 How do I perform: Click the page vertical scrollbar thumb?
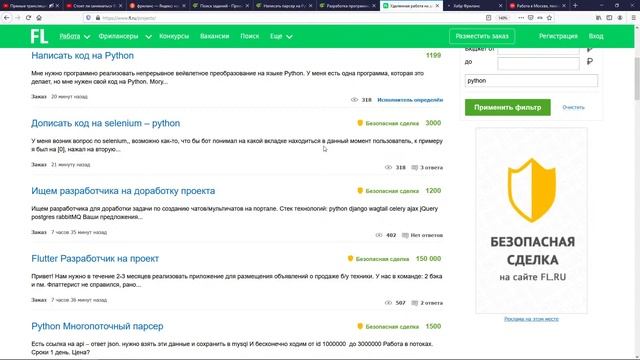pyautogui.click(x=637, y=78)
